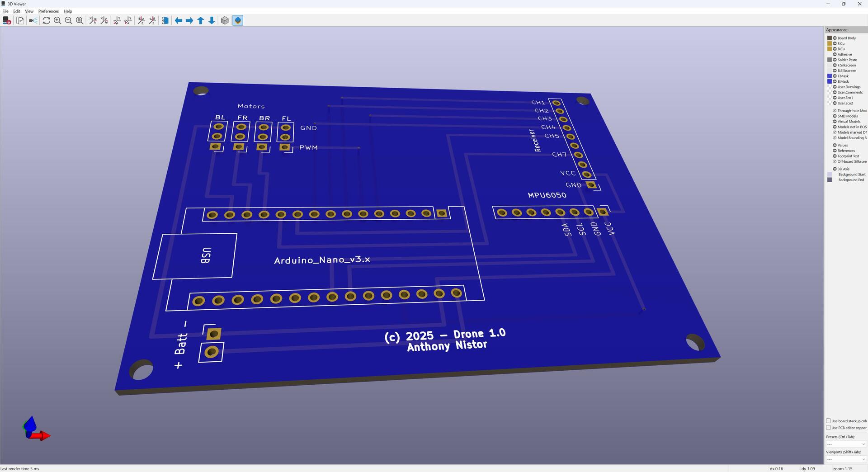Show Through-hole Models via eye icon
Screen dimensions: 868x472
pos(835,111)
